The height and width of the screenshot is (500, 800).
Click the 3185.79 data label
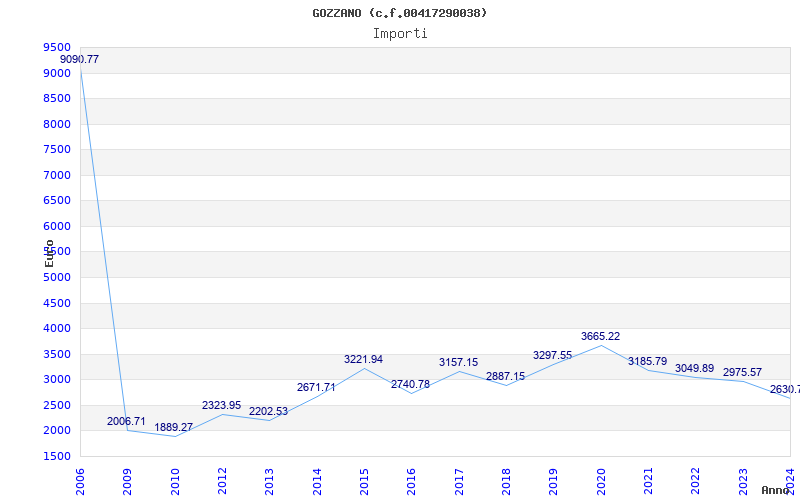click(x=647, y=362)
